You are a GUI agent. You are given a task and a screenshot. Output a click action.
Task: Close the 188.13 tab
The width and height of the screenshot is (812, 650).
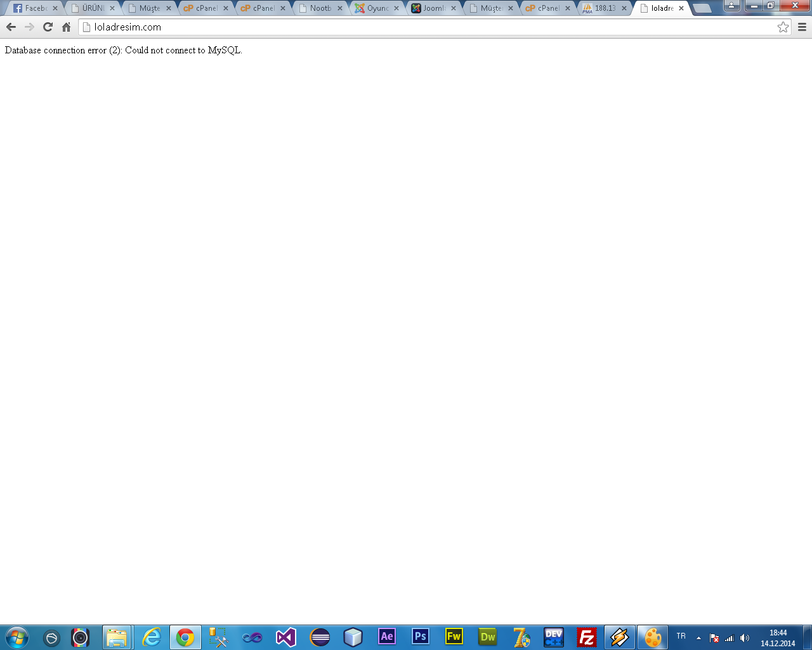pos(624,8)
